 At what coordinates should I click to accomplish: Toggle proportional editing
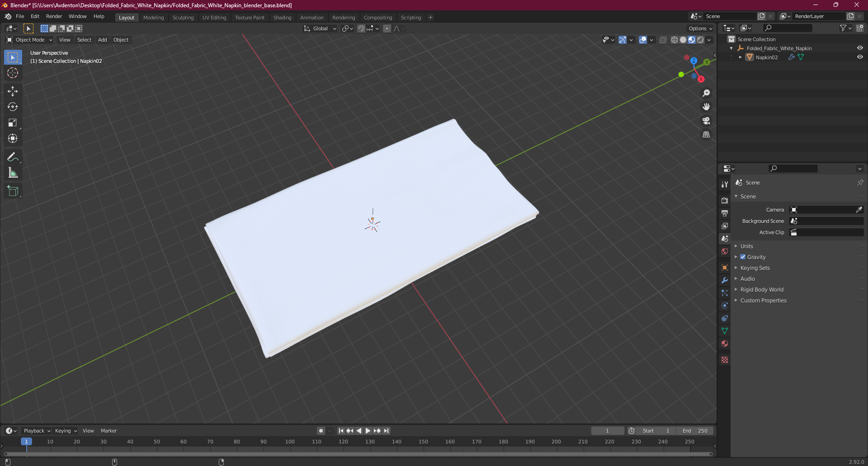click(387, 28)
